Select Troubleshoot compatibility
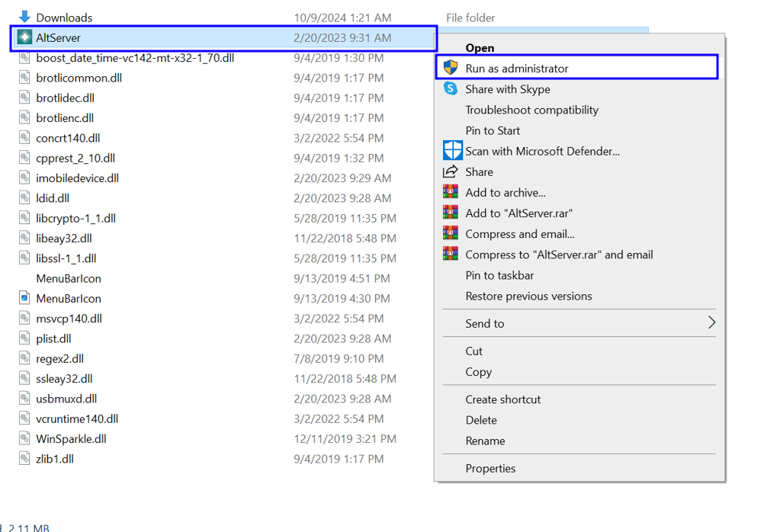Viewport: 761px width, 532px height. [531, 110]
